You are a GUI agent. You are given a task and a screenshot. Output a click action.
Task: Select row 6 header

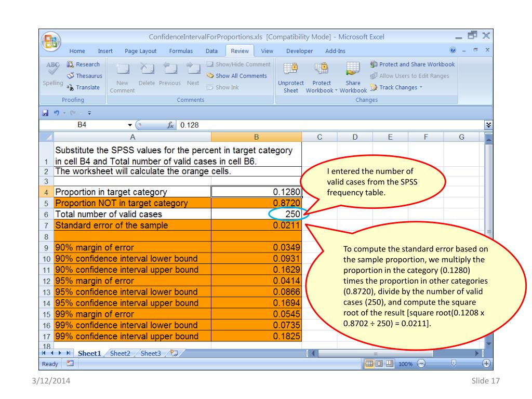[46, 215]
